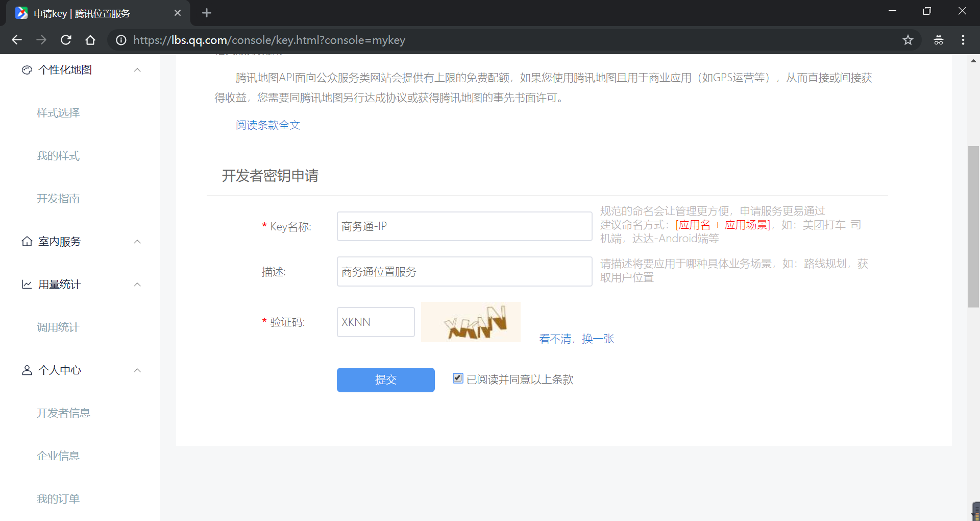This screenshot has height=521, width=980.
Task: Uncheck 已阅读并同意以上条款 checkbox
Action: [x=458, y=378]
